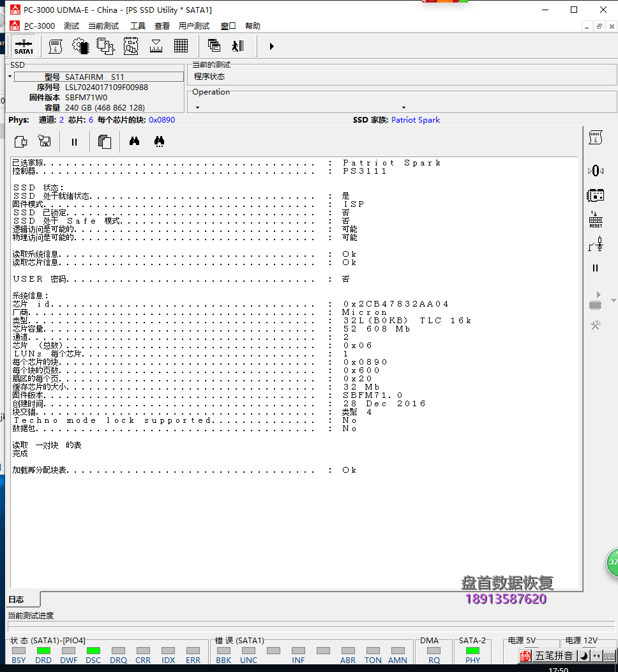Image resolution: width=618 pixels, height=672 pixels.
Task: Click the wrench and hammer tools icon
Action: point(596,326)
